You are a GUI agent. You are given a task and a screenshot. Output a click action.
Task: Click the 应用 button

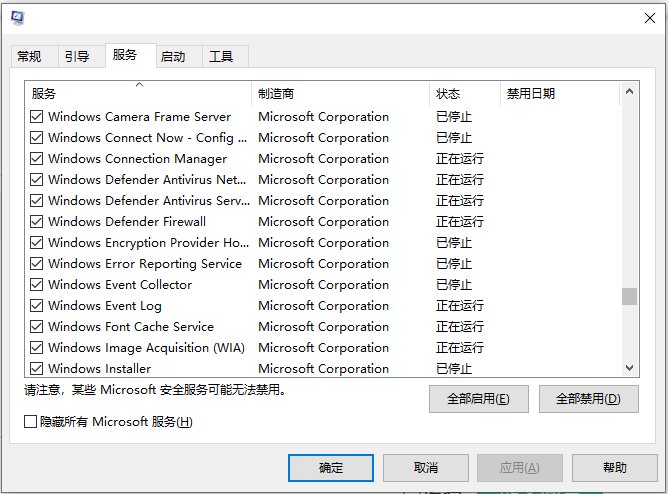tap(520, 468)
